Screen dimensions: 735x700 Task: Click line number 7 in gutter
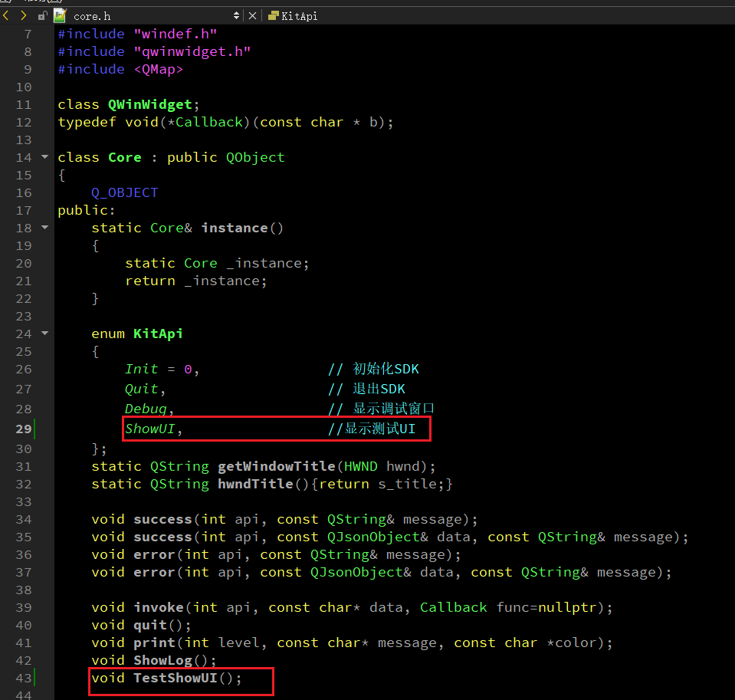point(28,35)
